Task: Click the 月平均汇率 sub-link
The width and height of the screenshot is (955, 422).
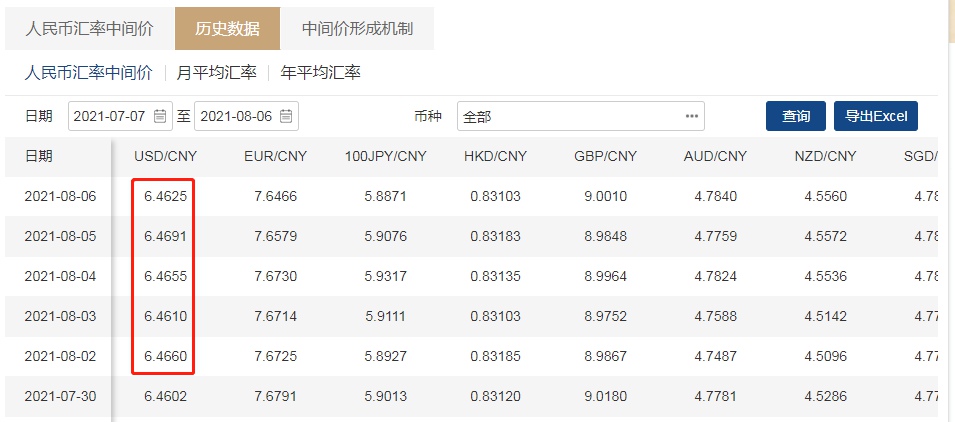Action: pos(216,72)
